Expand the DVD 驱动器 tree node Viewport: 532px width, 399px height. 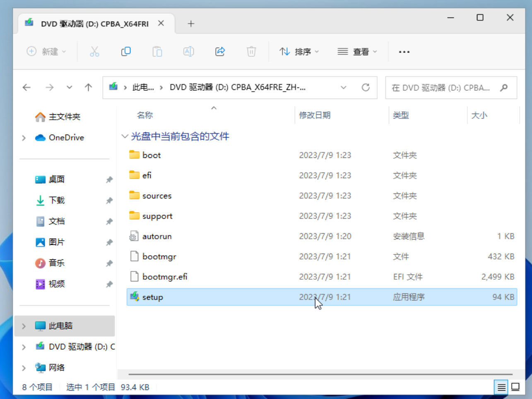24,347
